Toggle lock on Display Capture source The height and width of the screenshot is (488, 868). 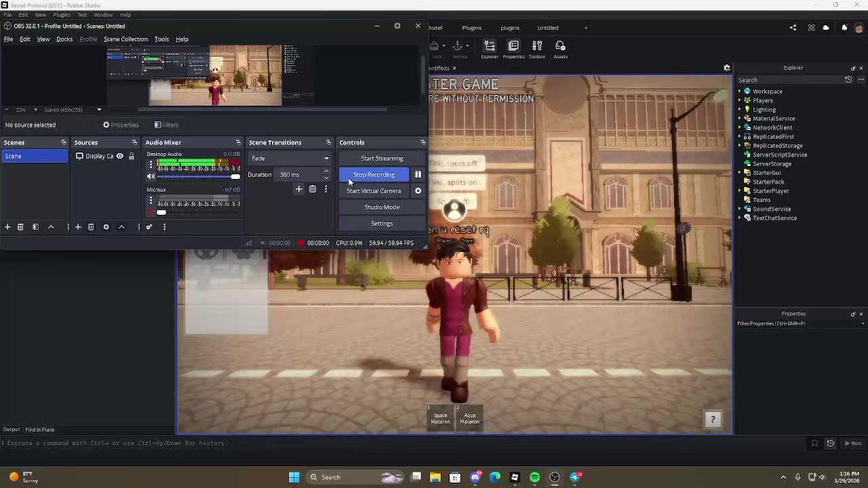tap(132, 156)
